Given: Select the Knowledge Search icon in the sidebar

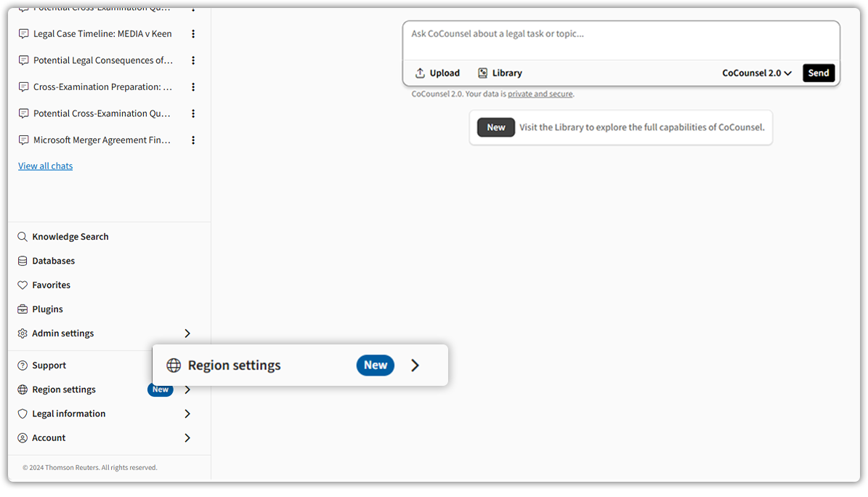Looking at the screenshot, I should click(x=22, y=236).
